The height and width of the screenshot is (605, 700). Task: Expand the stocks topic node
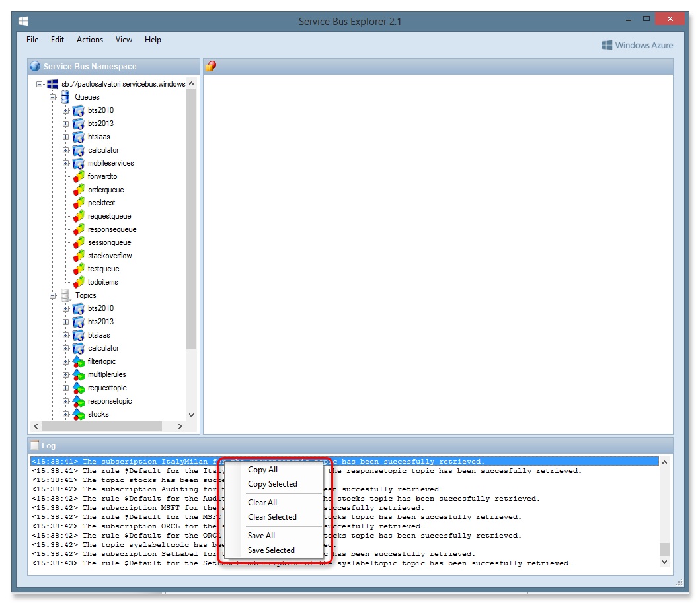tap(65, 415)
